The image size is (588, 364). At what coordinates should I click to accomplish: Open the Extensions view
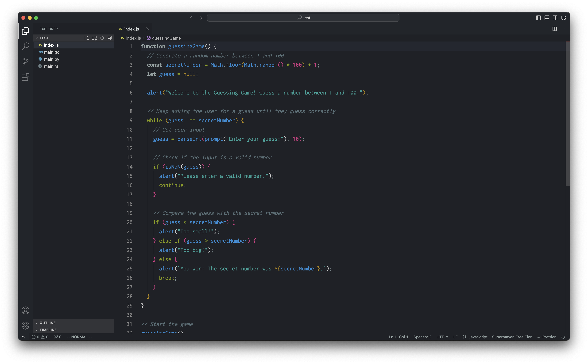pos(26,77)
